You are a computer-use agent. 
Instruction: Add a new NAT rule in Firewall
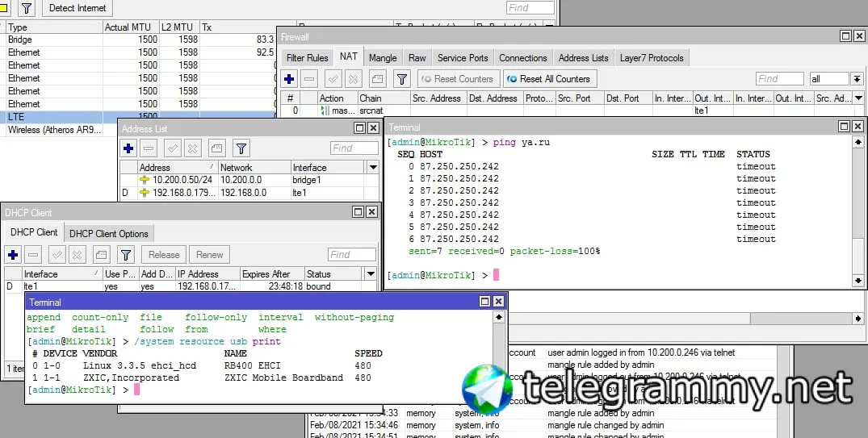pos(289,79)
